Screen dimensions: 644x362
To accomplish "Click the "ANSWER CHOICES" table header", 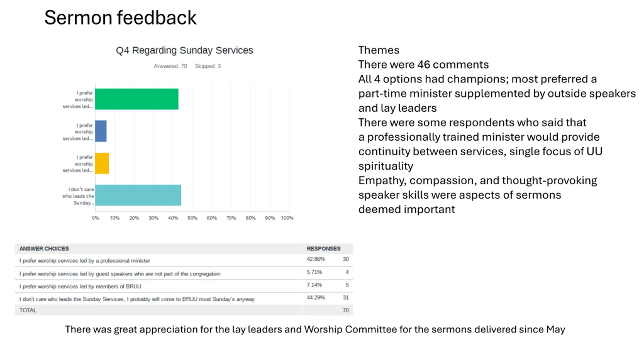I will coord(44,249).
